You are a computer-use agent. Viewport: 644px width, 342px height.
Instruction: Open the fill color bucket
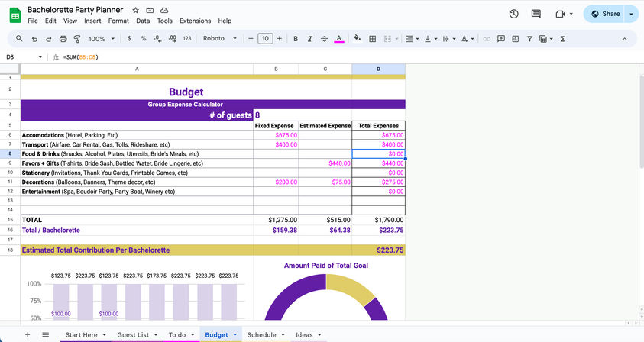(358, 38)
